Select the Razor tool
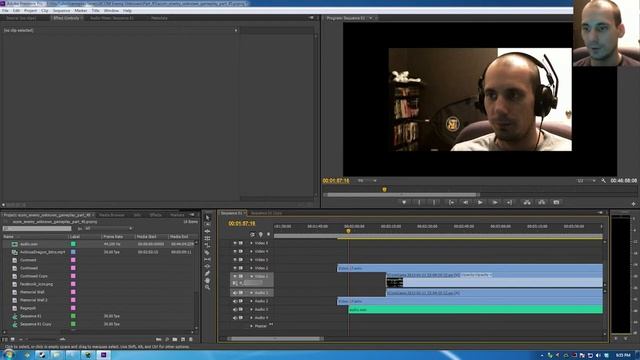This screenshot has height=360, width=640. (207, 252)
